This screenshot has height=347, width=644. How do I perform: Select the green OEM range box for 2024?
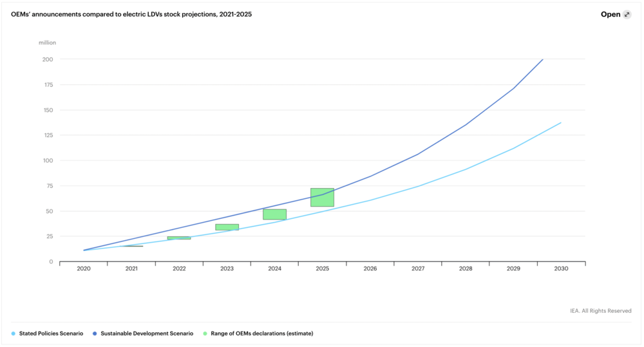274,214
